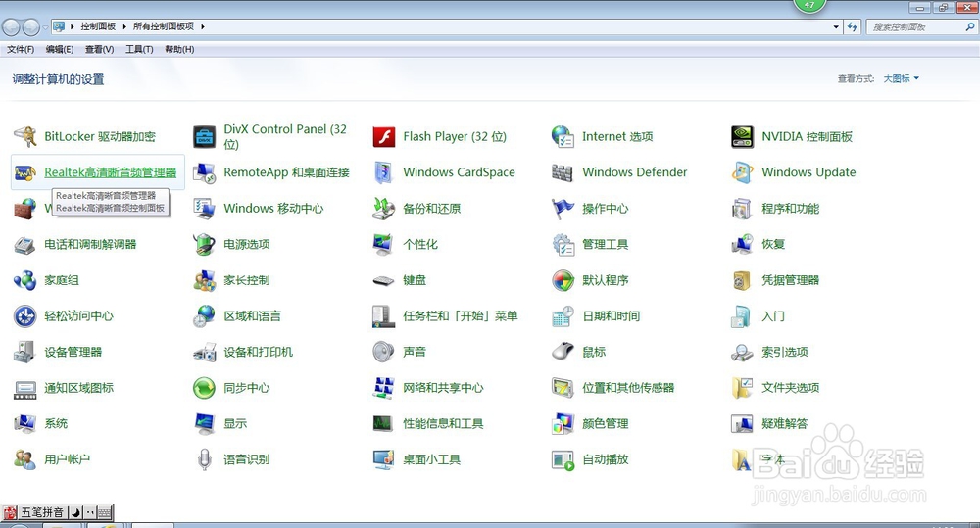
Task: Click the search magnifier icon
Action: coord(969,26)
